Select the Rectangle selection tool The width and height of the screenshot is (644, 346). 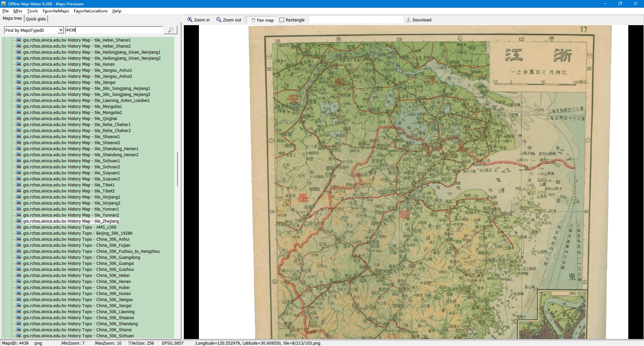292,20
